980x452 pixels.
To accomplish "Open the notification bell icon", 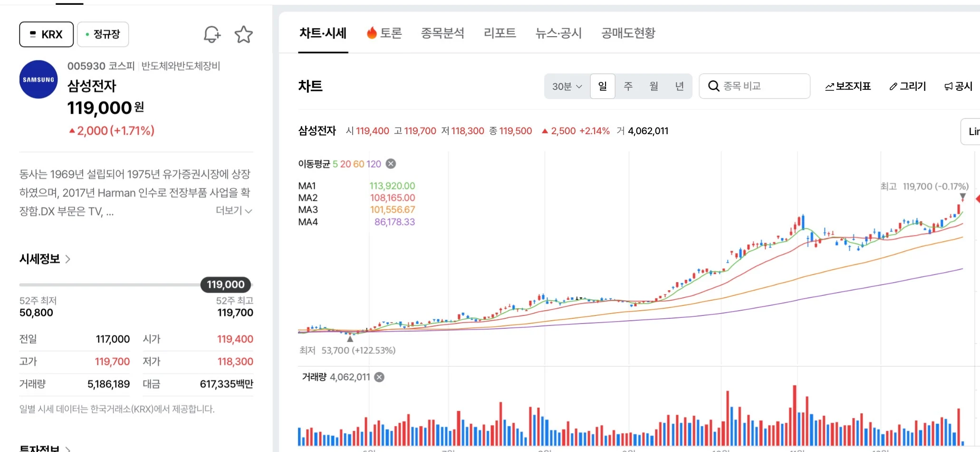I will pyautogui.click(x=211, y=34).
